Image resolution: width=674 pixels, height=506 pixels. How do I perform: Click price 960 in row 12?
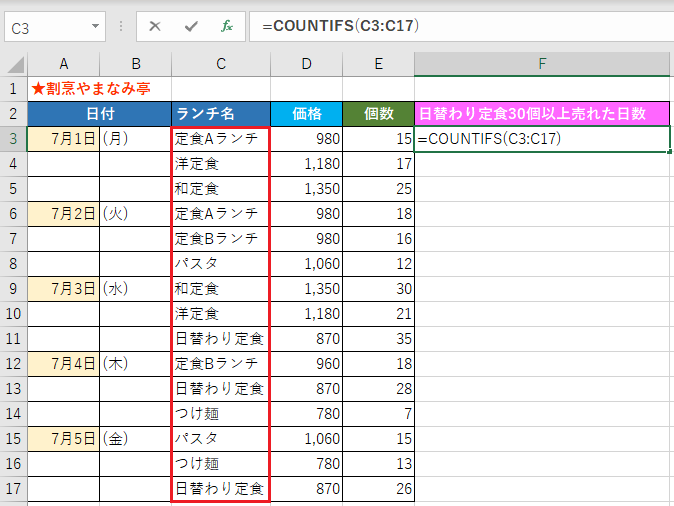306,364
